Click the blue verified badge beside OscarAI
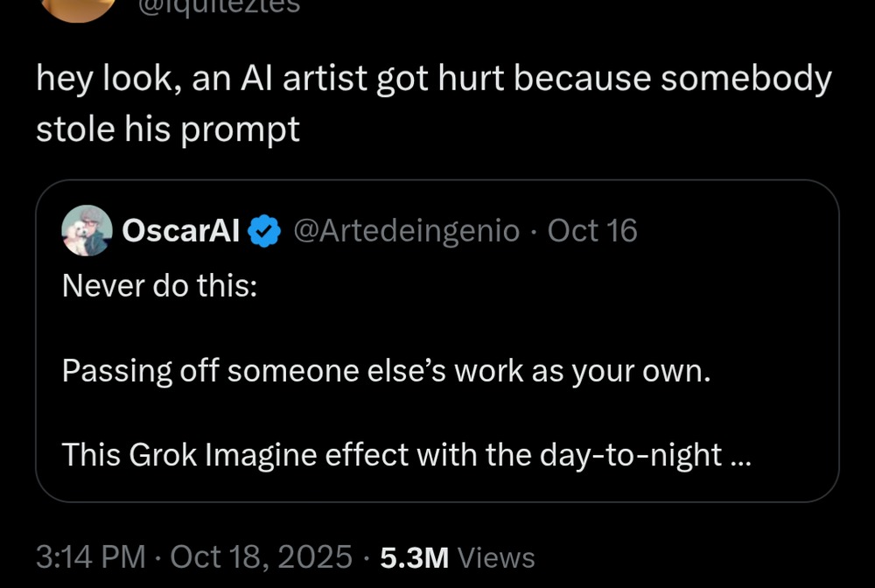 click(264, 232)
